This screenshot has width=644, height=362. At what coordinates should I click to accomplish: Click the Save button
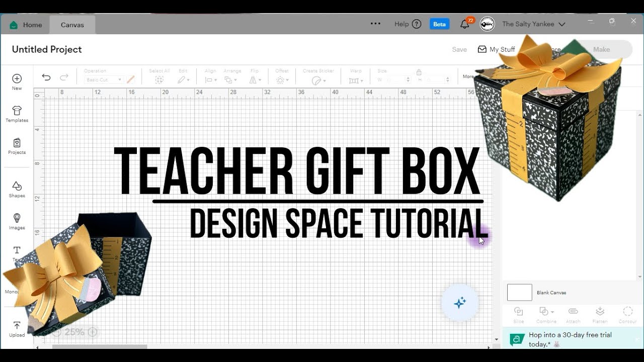click(x=459, y=49)
